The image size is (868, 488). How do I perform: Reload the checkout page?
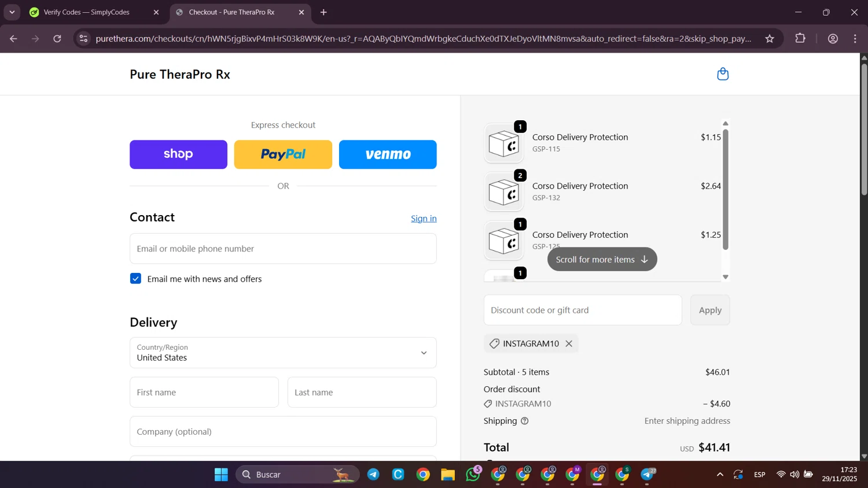[57, 39]
